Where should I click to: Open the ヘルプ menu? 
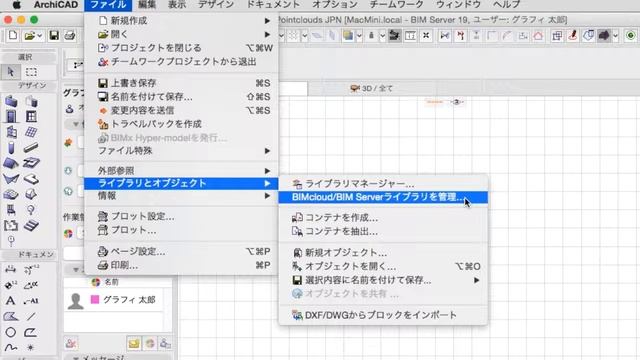(x=507, y=5)
